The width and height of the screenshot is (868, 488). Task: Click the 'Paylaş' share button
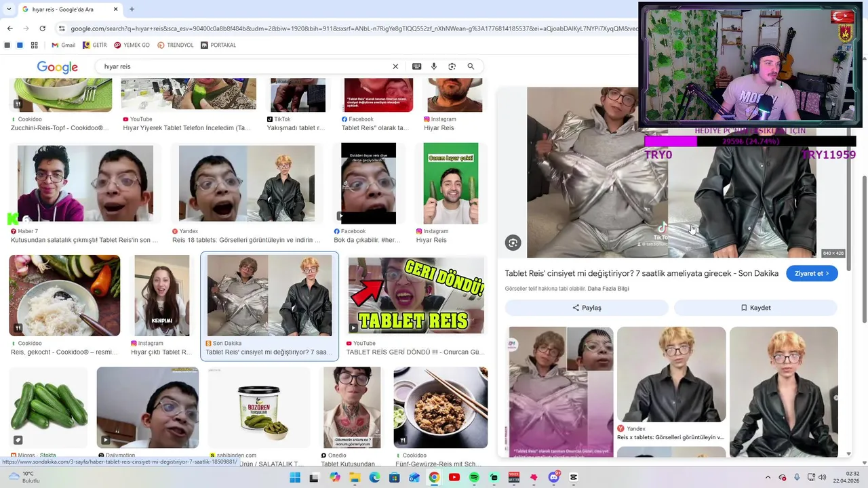(587, 308)
